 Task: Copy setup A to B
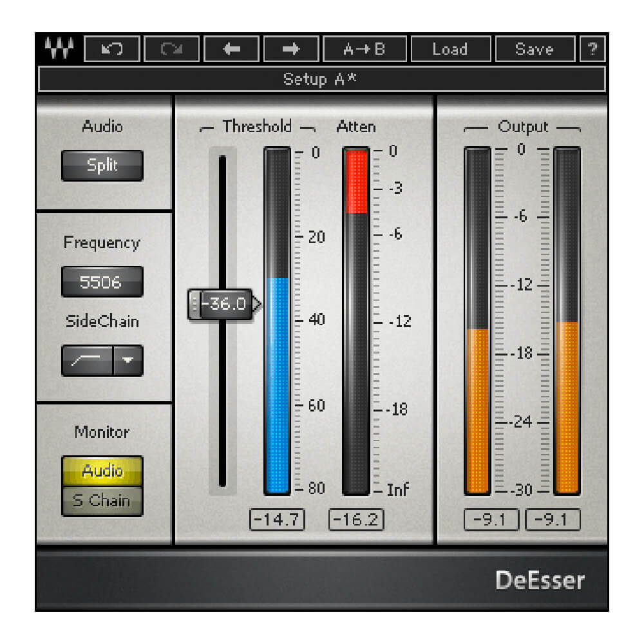click(365, 49)
